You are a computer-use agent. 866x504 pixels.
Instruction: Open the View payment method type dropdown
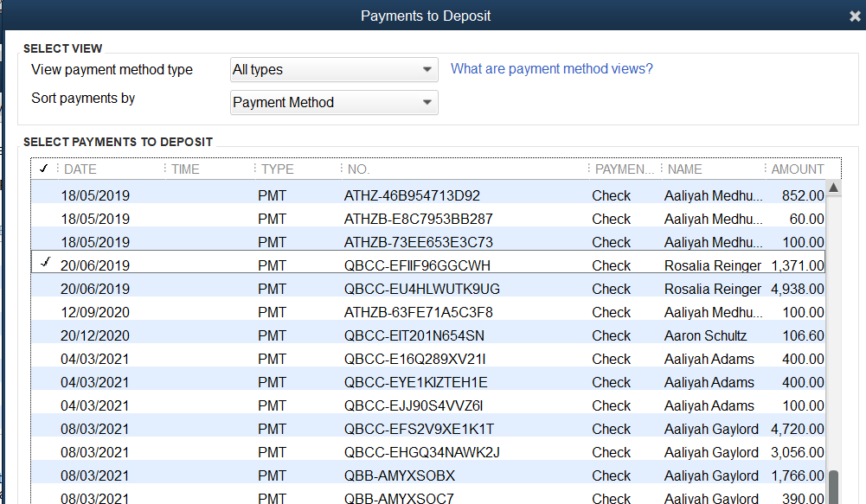click(334, 69)
